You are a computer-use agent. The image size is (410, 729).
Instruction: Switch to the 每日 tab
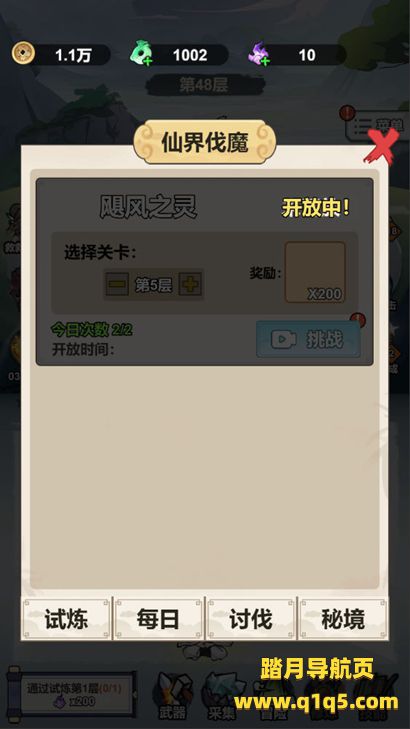pos(158,619)
